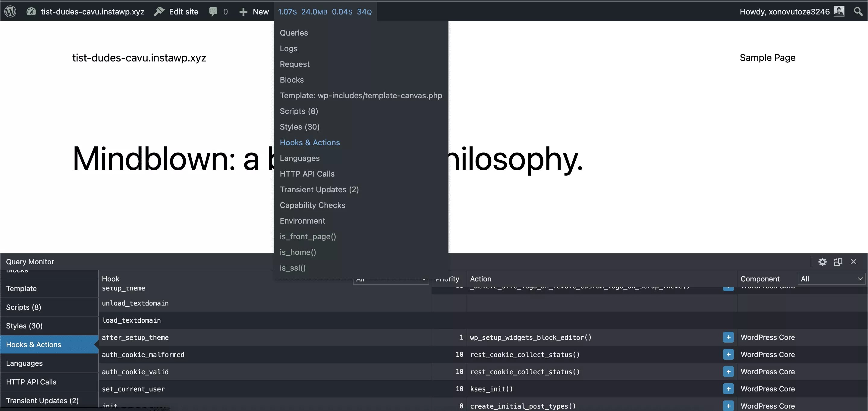The height and width of the screenshot is (411, 868).
Task: Click the HTTP API Calls sidebar link
Action: pyautogui.click(x=31, y=382)
